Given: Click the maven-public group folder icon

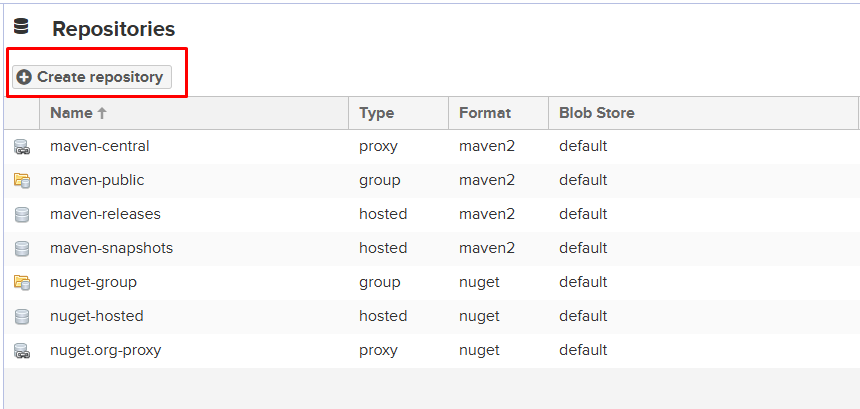Looking at the screenshot, I should point(21,181).
